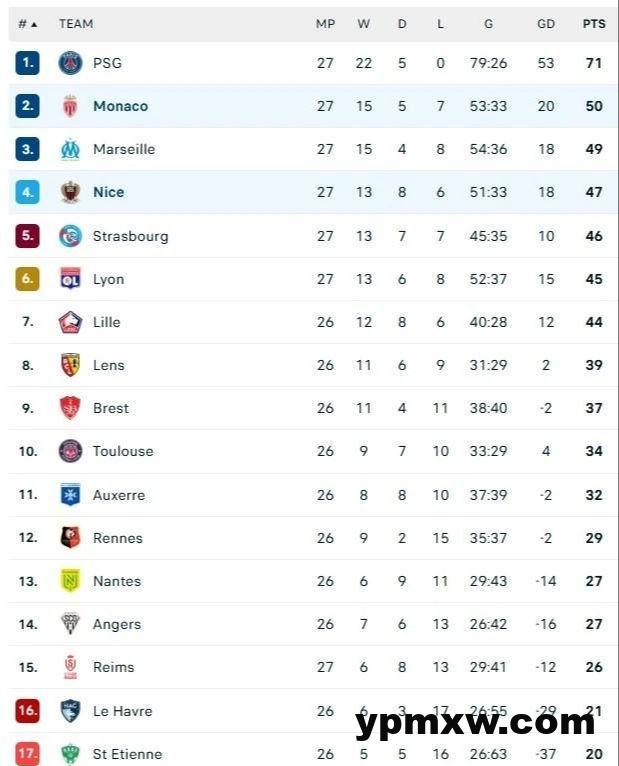This screenshot has width=619, height=766.
Task: Click the MP column header
Action: (325, 24)
